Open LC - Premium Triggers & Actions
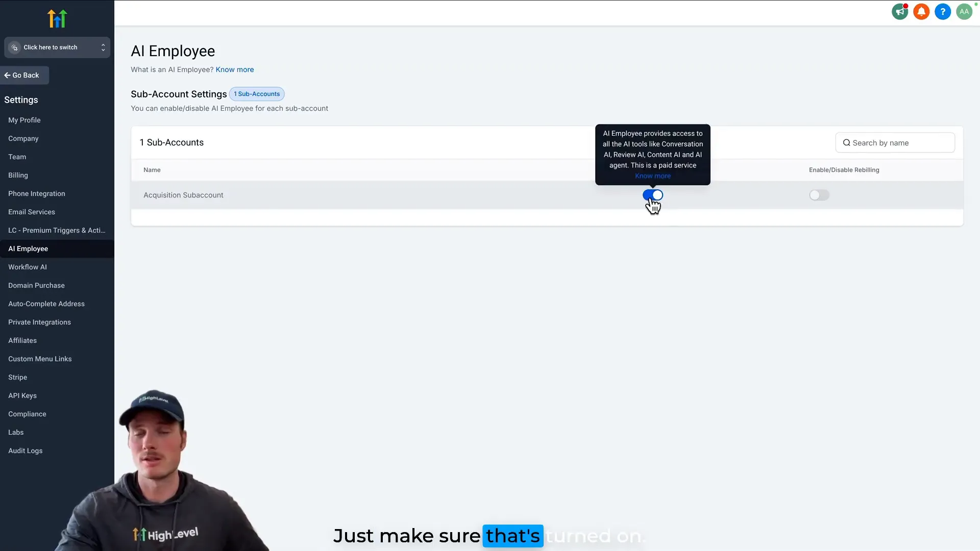The height and width of the screenshot is (551, 980). coord(57,230)
